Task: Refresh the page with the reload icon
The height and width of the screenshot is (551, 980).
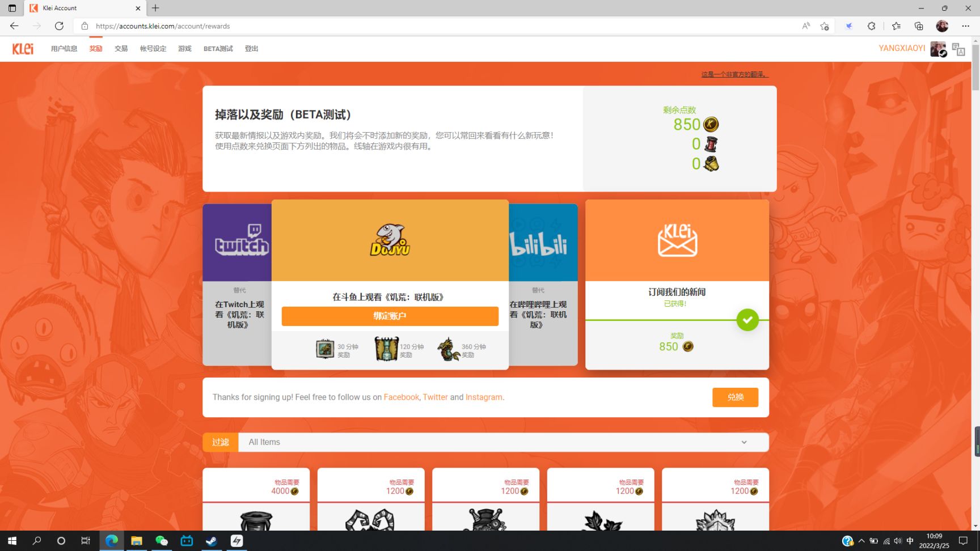Action: point(59,26)
